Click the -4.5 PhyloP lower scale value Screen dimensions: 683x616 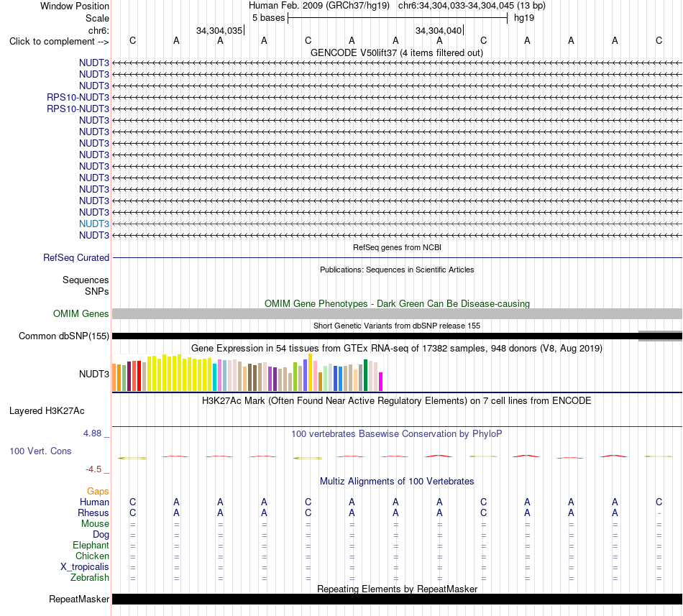(93, 469)
